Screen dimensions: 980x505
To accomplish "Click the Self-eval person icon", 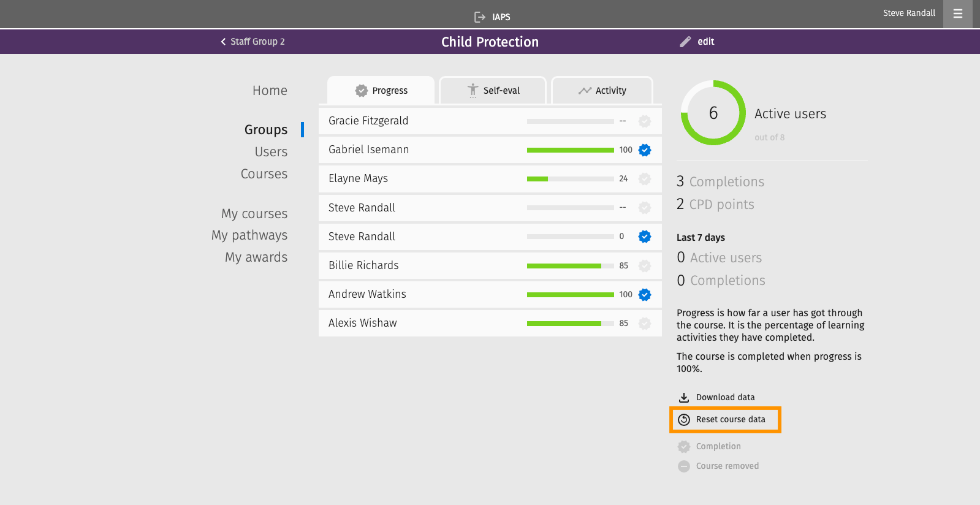I will coord(473,91).
